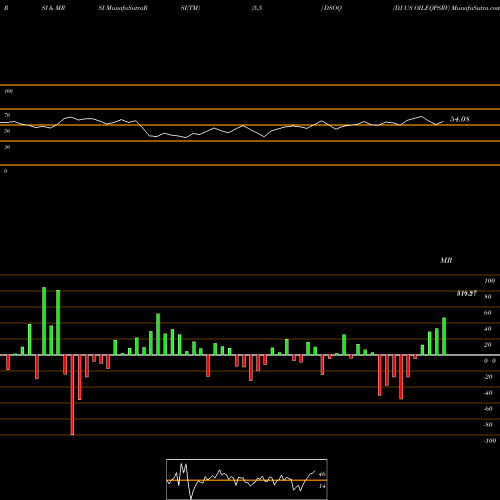Click the -80 label on the MR axis

[488, 425]
